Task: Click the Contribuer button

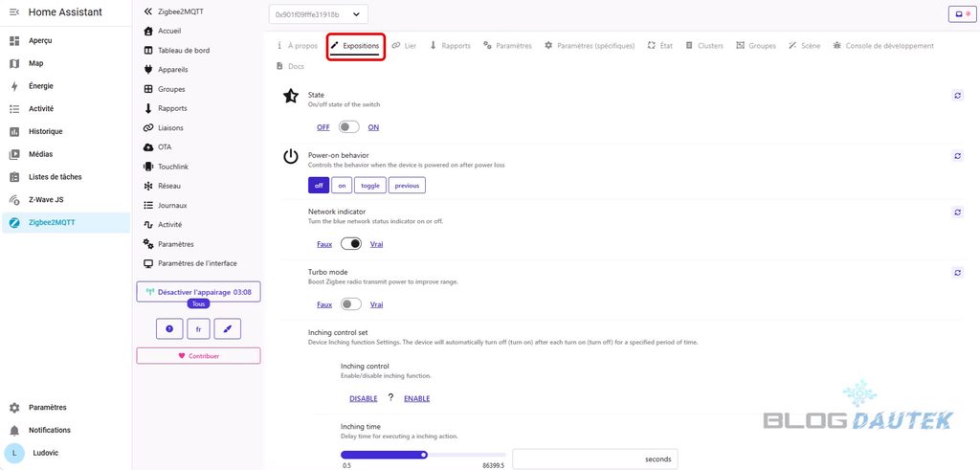Action: pyautogui.click(x=198, y=356)
